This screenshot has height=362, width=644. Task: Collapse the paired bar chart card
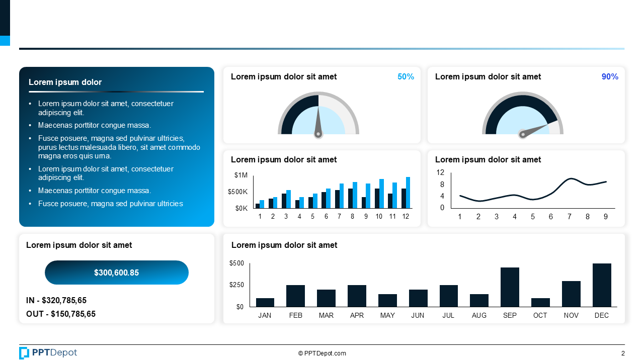(322, 188)
